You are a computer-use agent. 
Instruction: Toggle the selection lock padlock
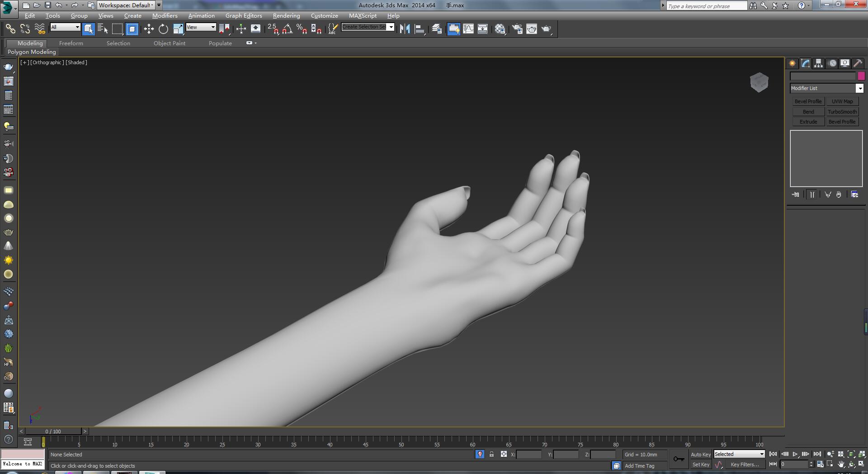491,454
